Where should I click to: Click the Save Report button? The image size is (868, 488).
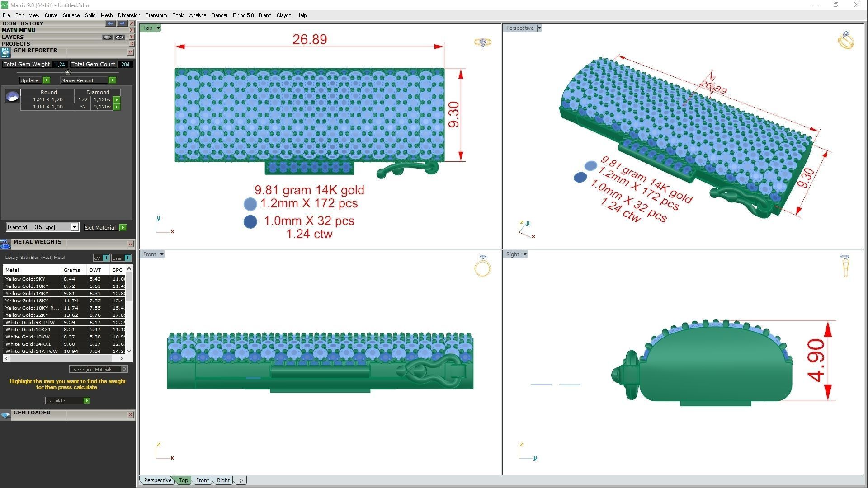point(84,80)
